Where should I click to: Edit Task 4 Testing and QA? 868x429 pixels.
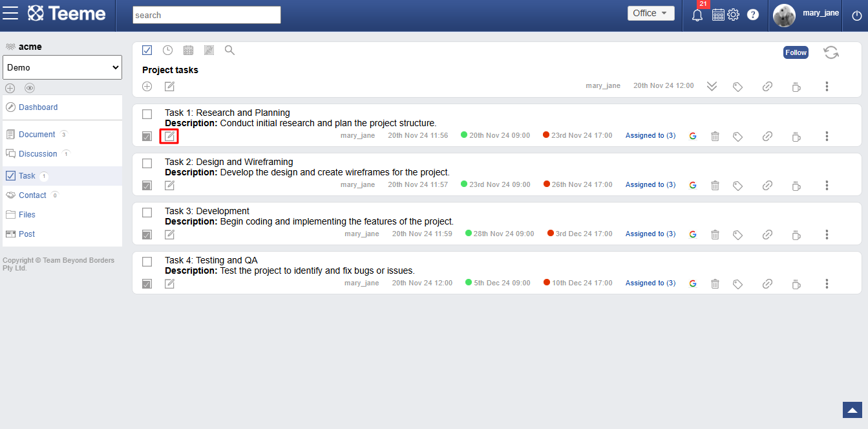tap(169, 284)
